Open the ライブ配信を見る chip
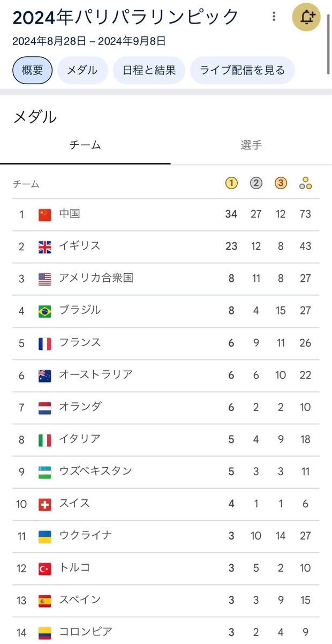Viewport: 332px width, 644px height. pyautogui.click(x=242, y=70)
